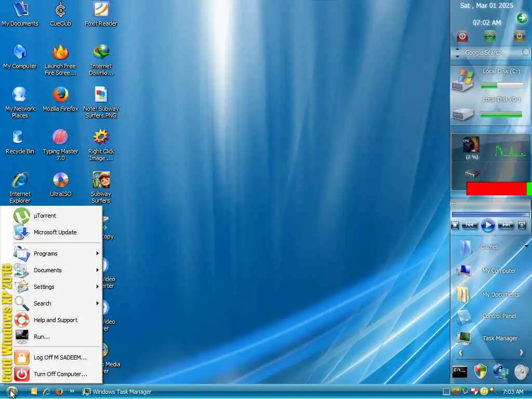Screen dimensions: 532x399
Task: Open the Security Center shield sidebar icon
Action: tap(481, 371)
